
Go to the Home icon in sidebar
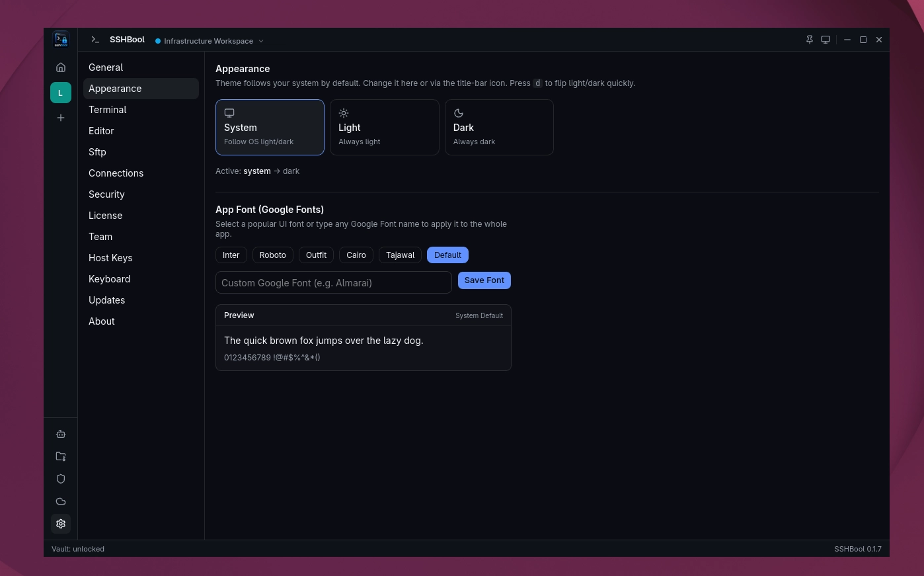click(x=61, y=67)
